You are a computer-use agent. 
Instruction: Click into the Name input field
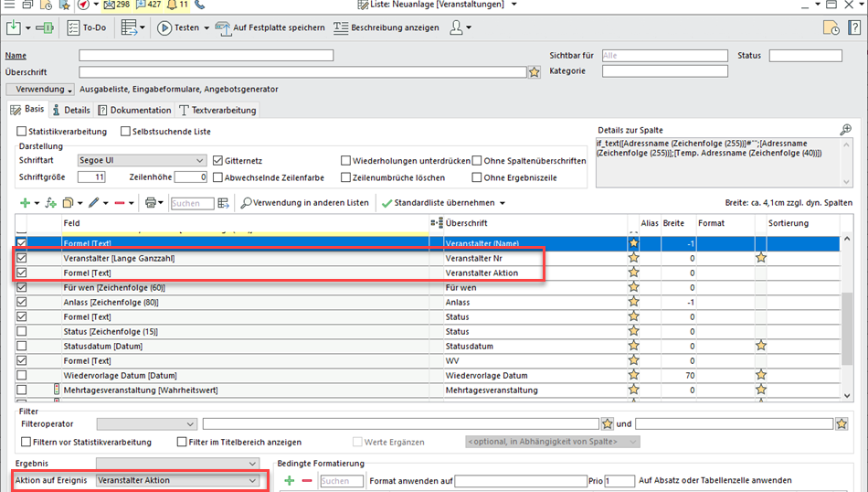pyautogui.click(x=206, y=56)
